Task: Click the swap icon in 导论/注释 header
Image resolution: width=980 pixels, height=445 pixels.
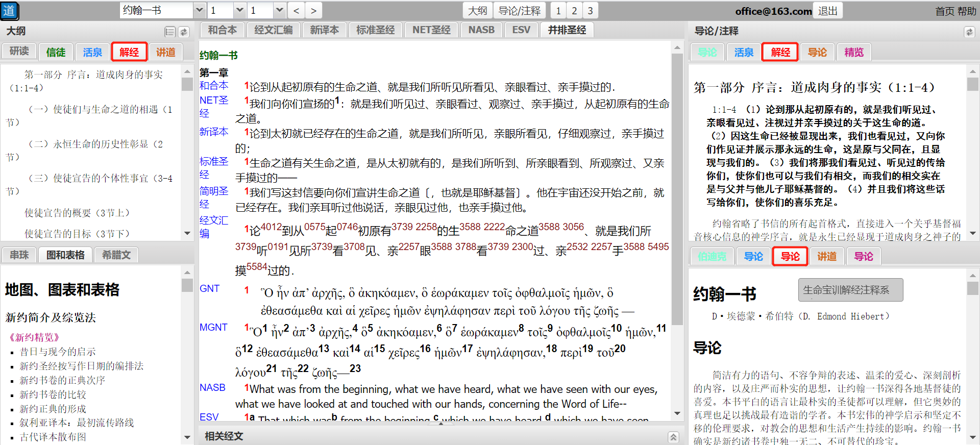Action: 969,32
